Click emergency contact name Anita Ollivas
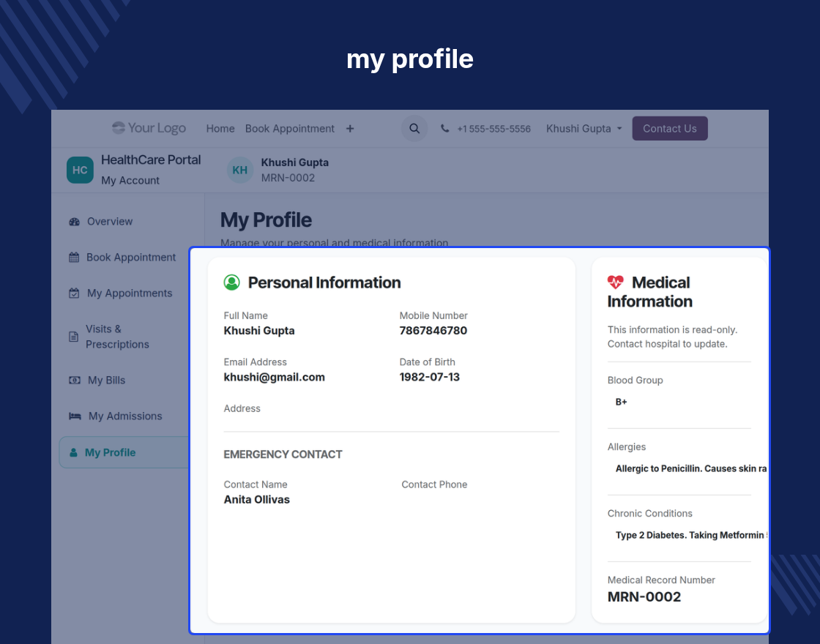 pos(257,499)
